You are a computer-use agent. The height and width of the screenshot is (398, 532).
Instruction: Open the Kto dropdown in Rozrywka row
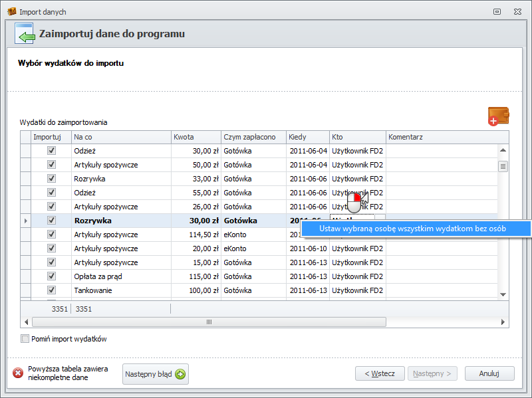380,221
